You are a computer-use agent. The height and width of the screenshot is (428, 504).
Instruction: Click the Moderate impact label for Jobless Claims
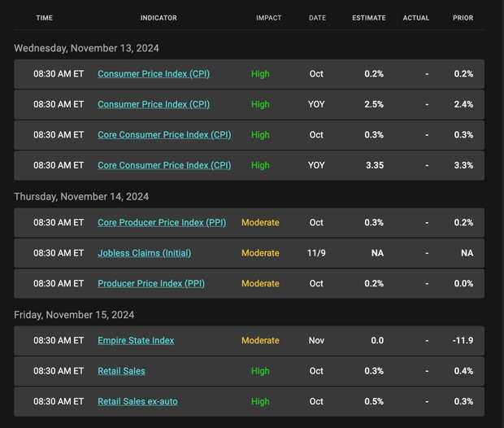[x=260, y=253]
